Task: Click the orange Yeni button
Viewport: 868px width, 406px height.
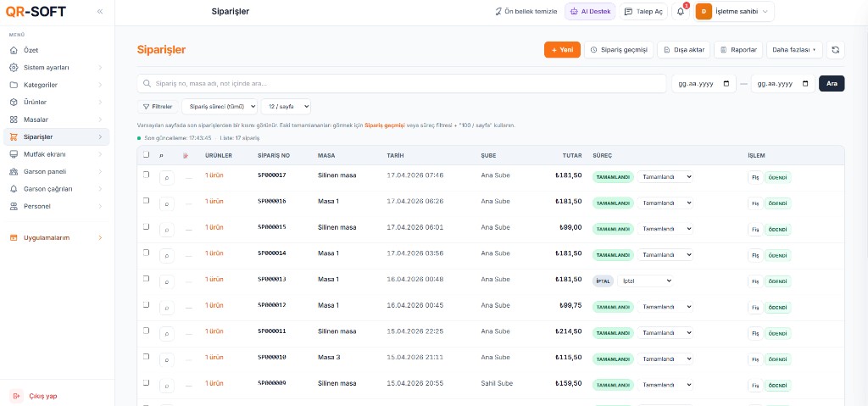Action: pyautogui.click(x=561, y=50)
